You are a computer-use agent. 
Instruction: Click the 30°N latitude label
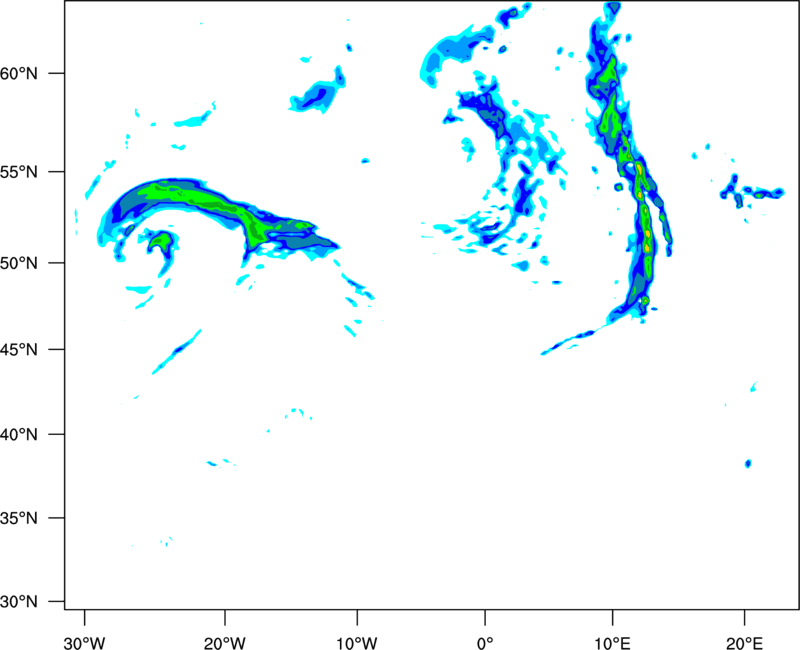coord(19,602)
